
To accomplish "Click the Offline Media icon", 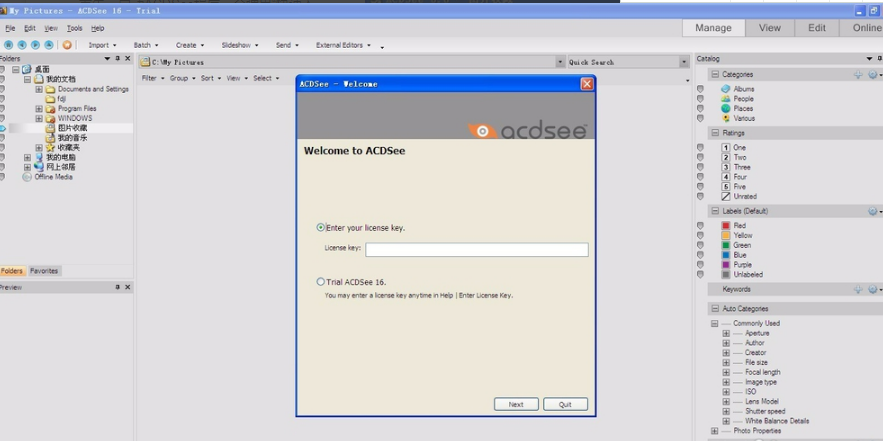I will pos(27,177).
